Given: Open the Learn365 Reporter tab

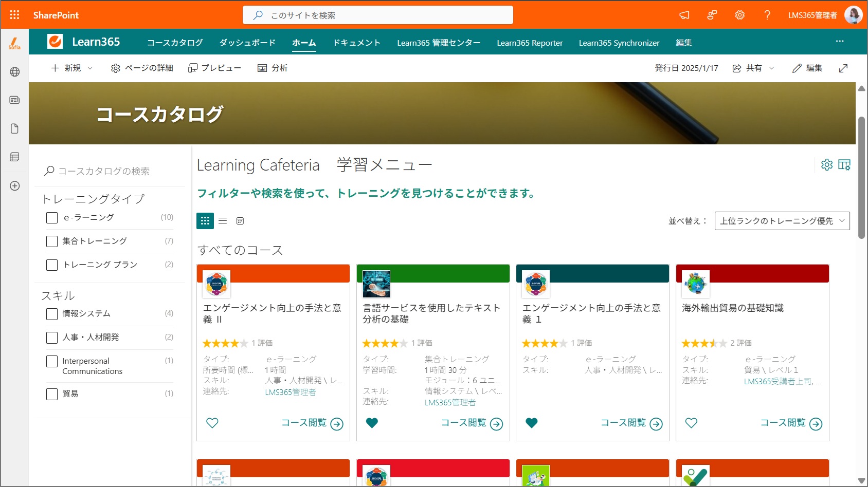Looking at the screenshot, I should (530, 43).
